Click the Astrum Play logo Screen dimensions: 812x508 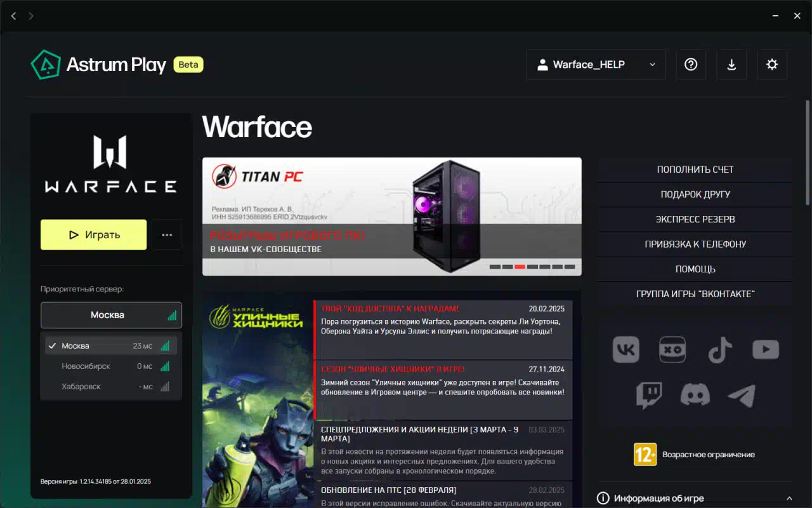98,64
